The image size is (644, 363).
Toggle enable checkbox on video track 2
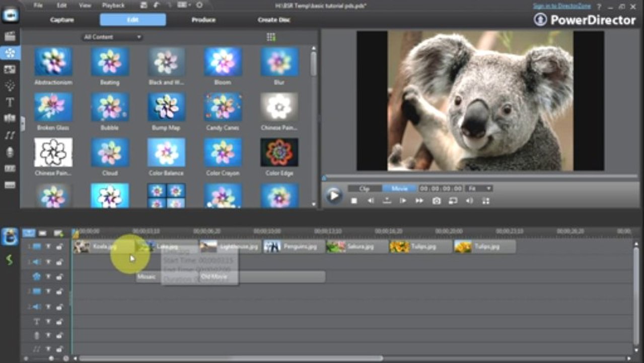[x=48, y=291]
